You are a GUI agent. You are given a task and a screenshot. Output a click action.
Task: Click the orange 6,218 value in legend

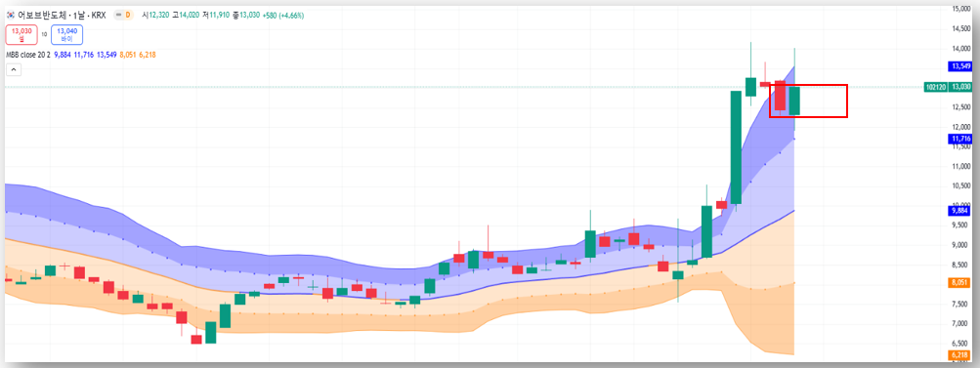(x=147, y=55)
